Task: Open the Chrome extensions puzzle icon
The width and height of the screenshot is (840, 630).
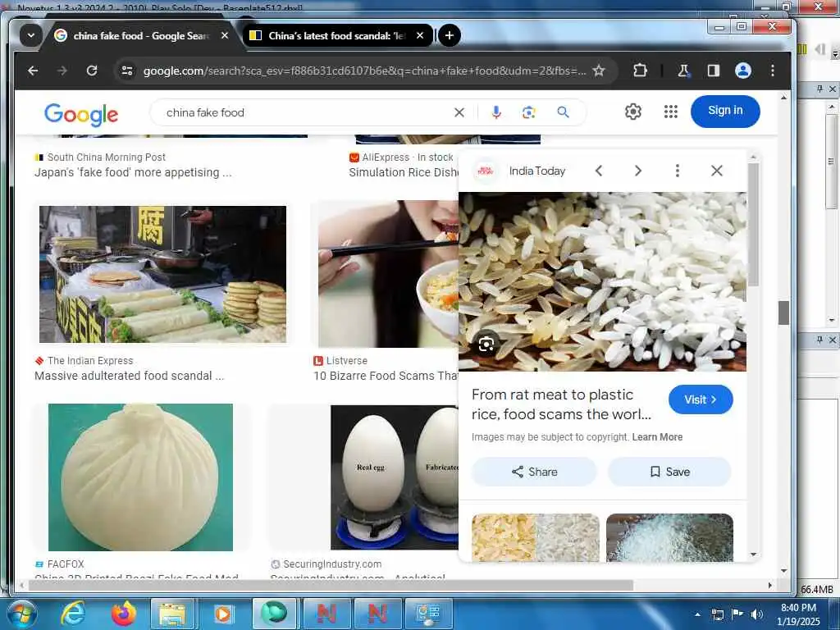Action: (640, 71)
